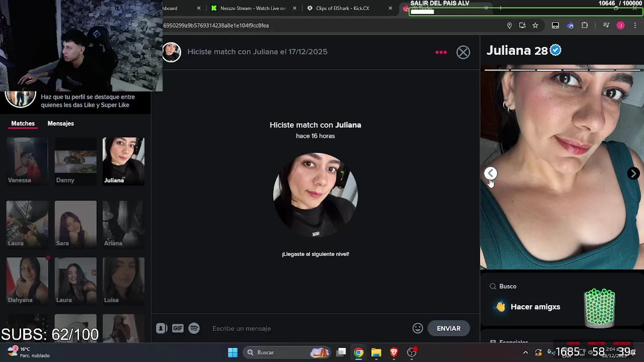Open the three-dot options menu in chat header
The image size is (644, 362).
441,52
